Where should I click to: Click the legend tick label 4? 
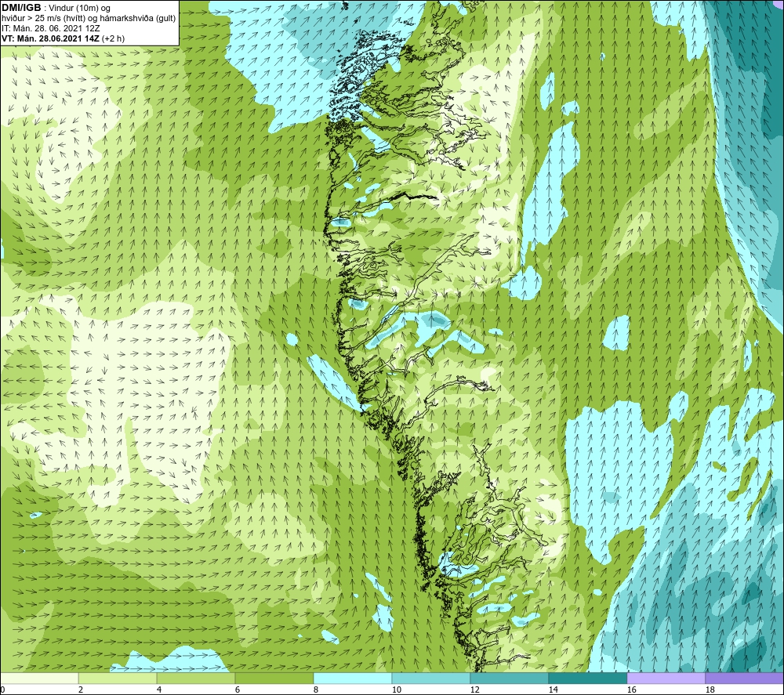[159, 690]
